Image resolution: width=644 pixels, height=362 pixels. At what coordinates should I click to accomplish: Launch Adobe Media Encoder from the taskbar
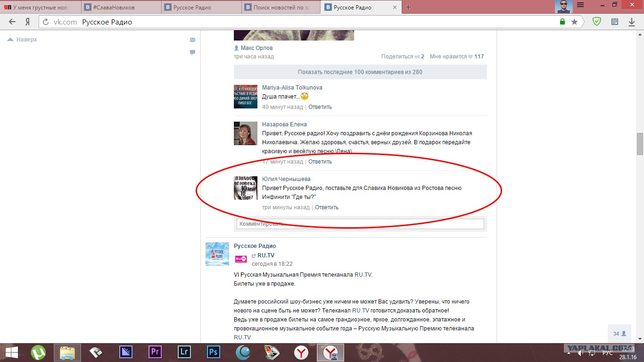click(x=126, y=353)
